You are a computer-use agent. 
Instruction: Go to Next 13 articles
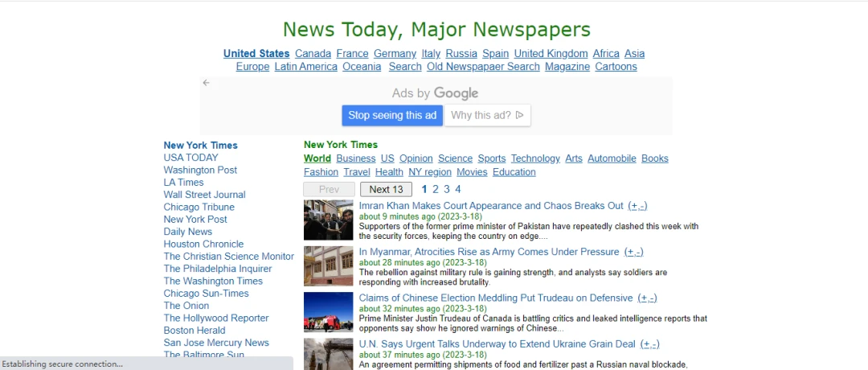(386, 190)
